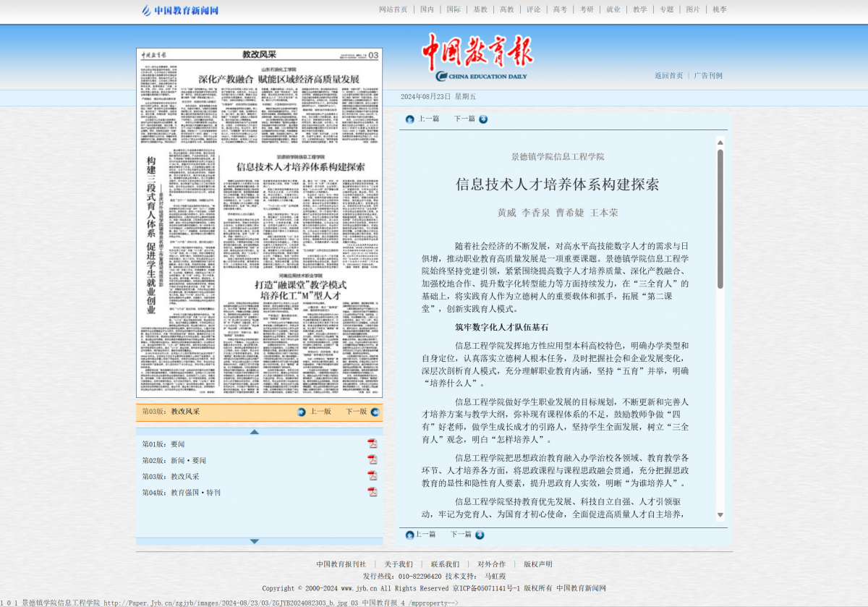Select 就业 in the top navigation
The image size is (868, 607).
click(613, 9)
